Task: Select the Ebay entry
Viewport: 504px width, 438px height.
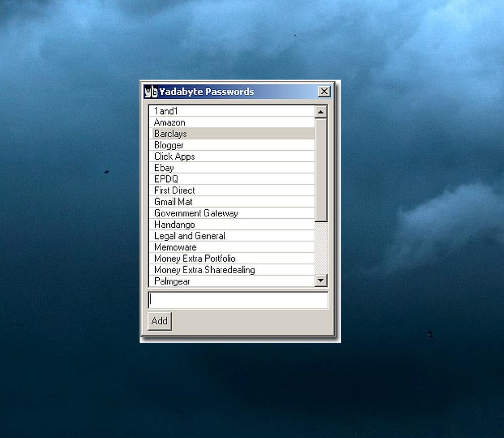Action: (232, 168)
